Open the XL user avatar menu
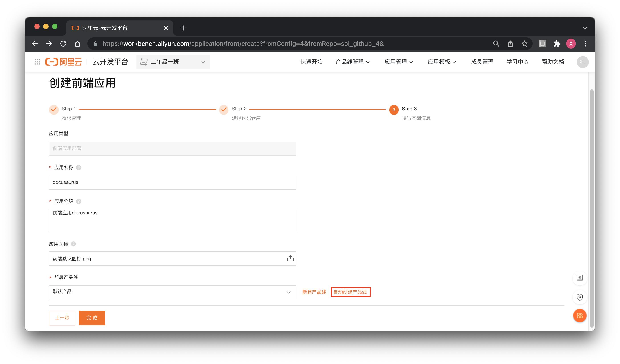 tap(582, 62)
